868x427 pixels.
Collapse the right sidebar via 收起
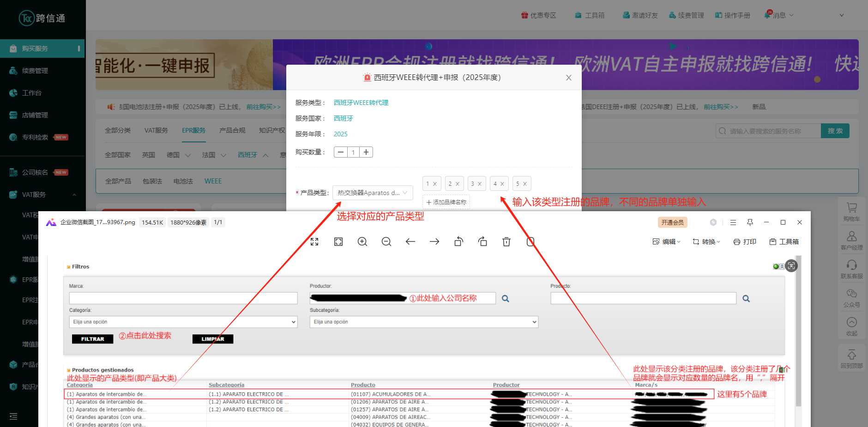pyautogui.click(x=852, y=326)
